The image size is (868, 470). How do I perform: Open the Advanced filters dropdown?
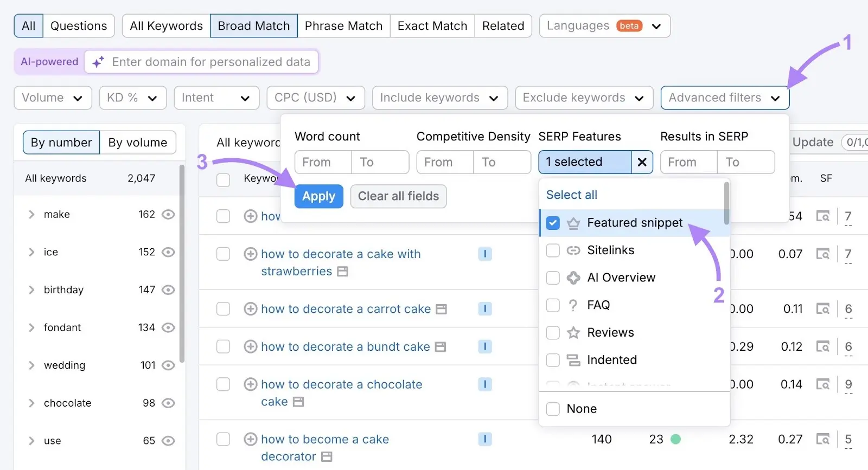(724, 98)
